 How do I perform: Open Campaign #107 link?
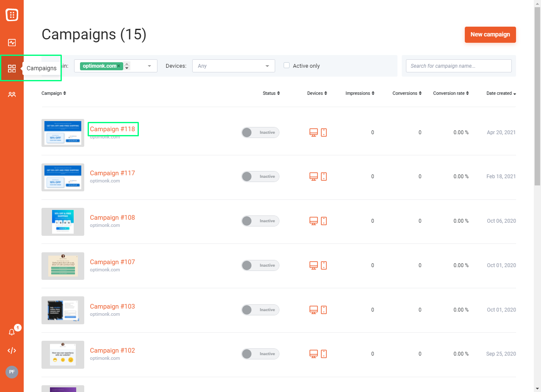(113, 262)
